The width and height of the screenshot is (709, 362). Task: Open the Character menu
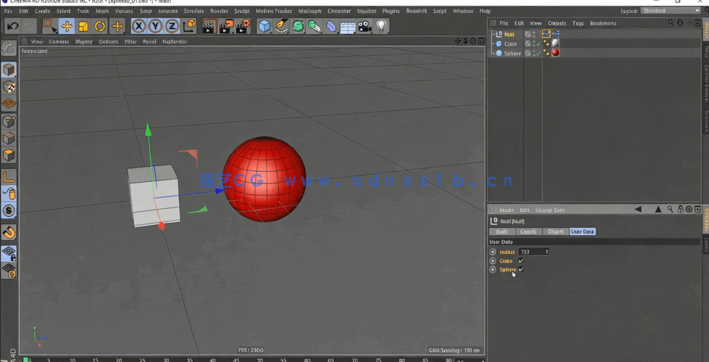tap(339, 11)
